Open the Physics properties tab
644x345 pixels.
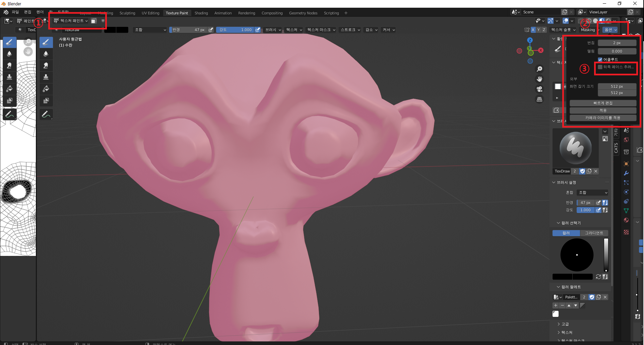tap(626, 192)
